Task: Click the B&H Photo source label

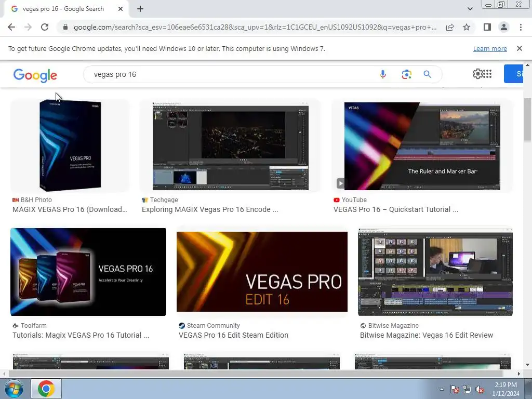Action: coord(36,200)
